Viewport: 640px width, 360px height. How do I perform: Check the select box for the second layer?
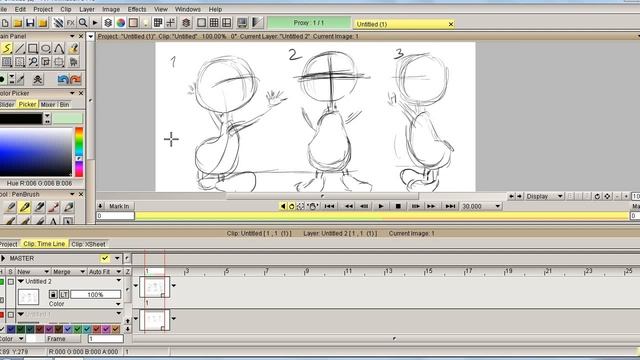11,315
